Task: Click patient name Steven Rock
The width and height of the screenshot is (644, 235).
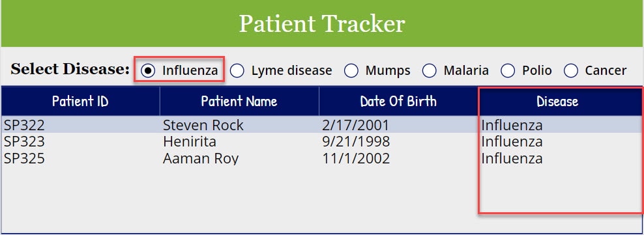Action: pos(203,125)
